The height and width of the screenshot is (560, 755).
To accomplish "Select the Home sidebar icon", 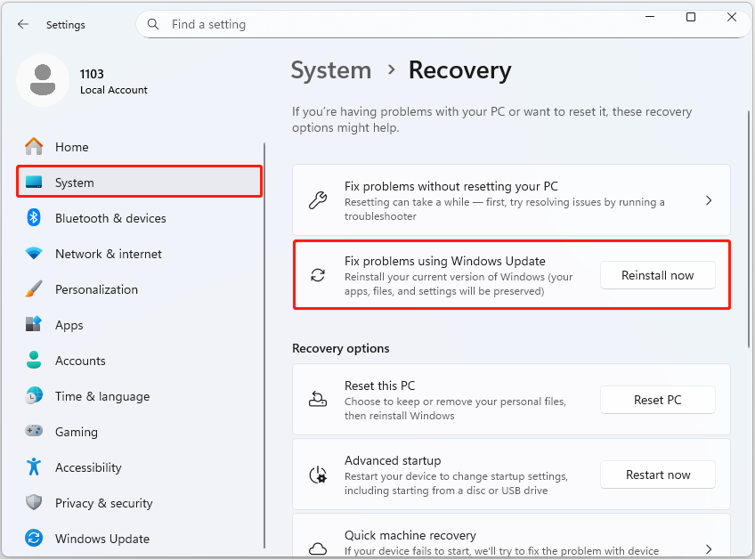I will pyautogui.click(x=32, y=147).
